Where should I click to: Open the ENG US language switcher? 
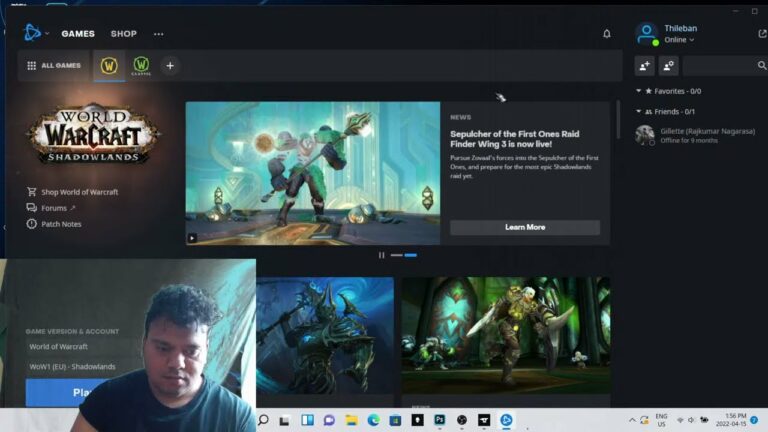661,420
